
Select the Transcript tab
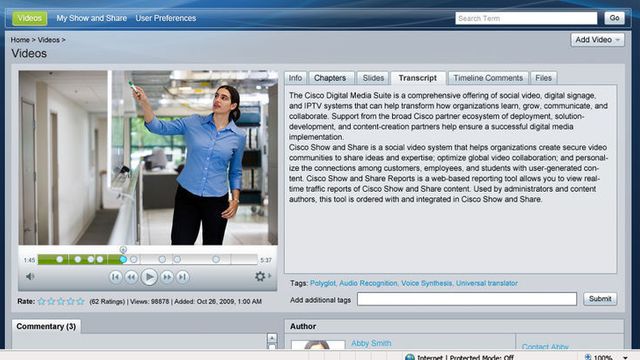coord(418,78)
